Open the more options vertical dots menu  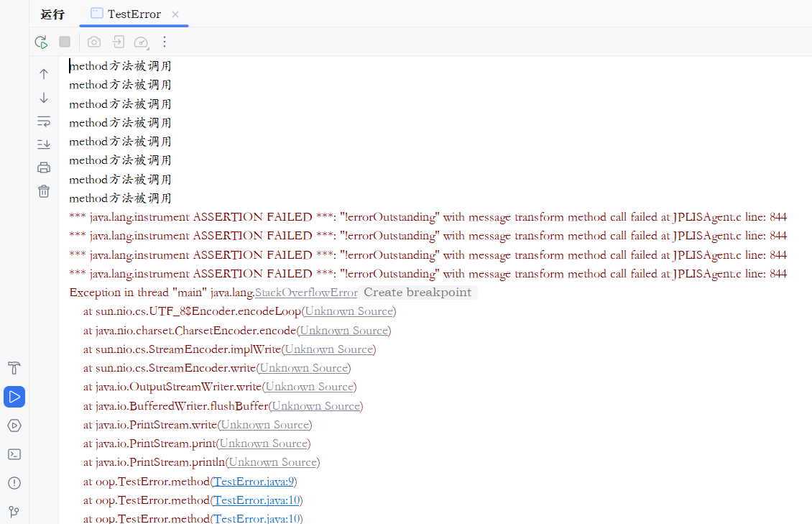click(x=165, y=42)
